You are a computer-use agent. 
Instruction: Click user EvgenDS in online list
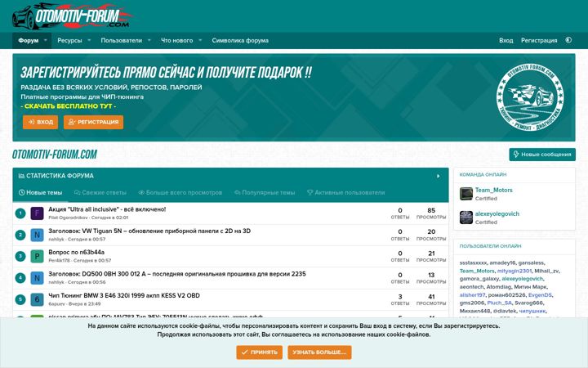click(x=540, y=294)
